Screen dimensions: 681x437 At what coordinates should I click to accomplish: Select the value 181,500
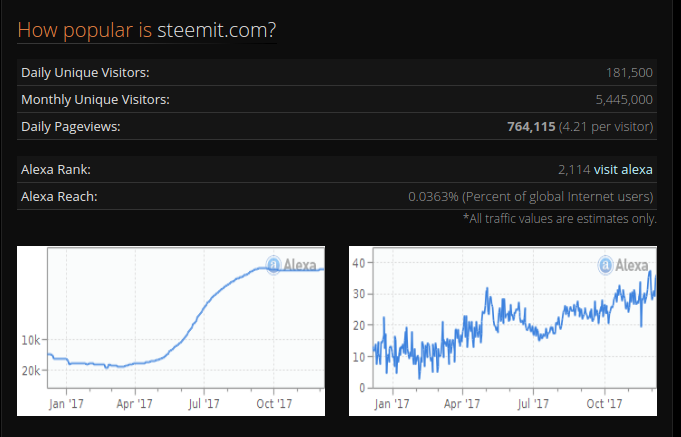[x=629, y=73]
